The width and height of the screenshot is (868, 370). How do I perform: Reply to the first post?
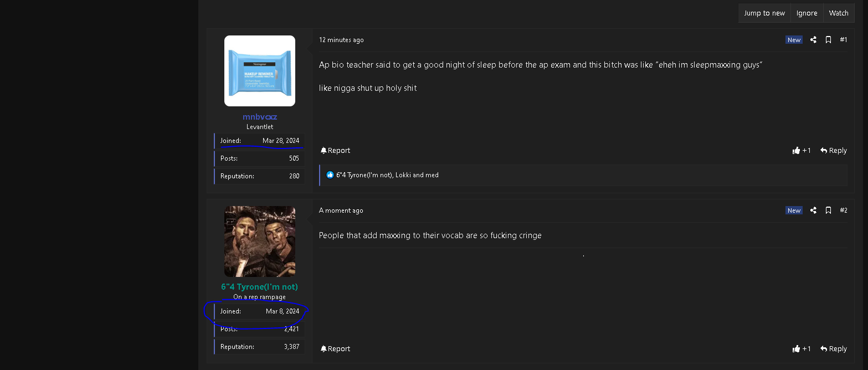click(834, 151)
